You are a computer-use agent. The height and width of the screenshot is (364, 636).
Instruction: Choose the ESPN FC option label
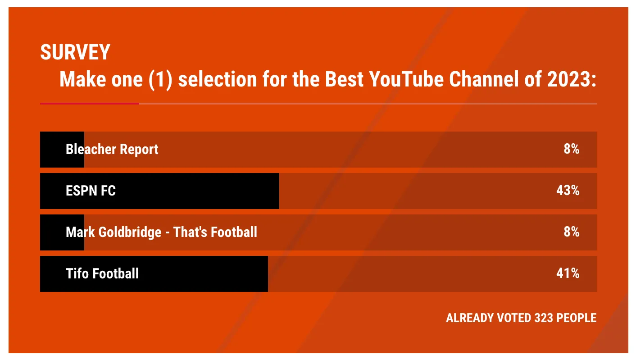pos(91,191)
